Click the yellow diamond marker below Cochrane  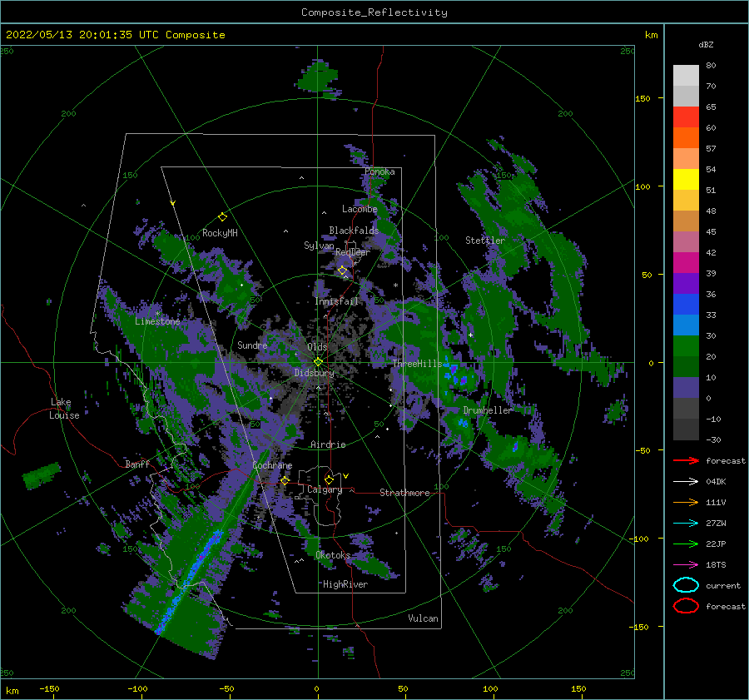tap(285, 480)
